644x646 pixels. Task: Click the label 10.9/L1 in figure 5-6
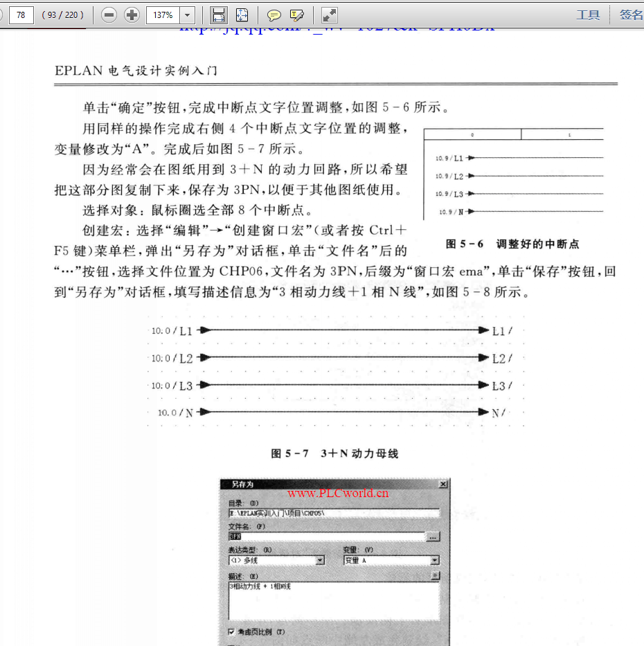[x=449, y=158]
